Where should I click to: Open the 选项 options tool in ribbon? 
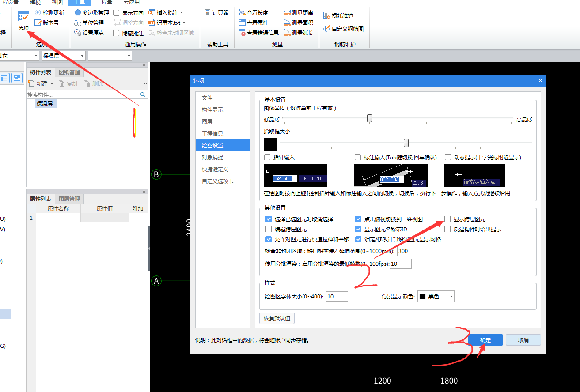(23, 21)
